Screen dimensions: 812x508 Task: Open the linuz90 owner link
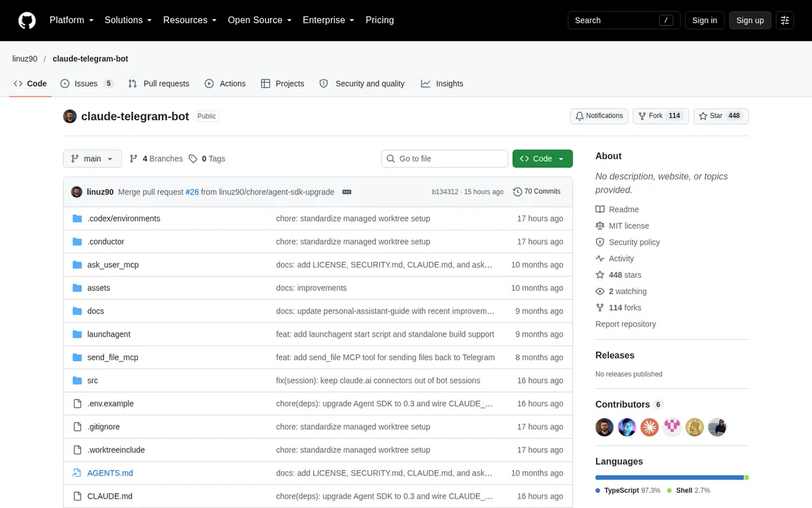click(25, 59)
